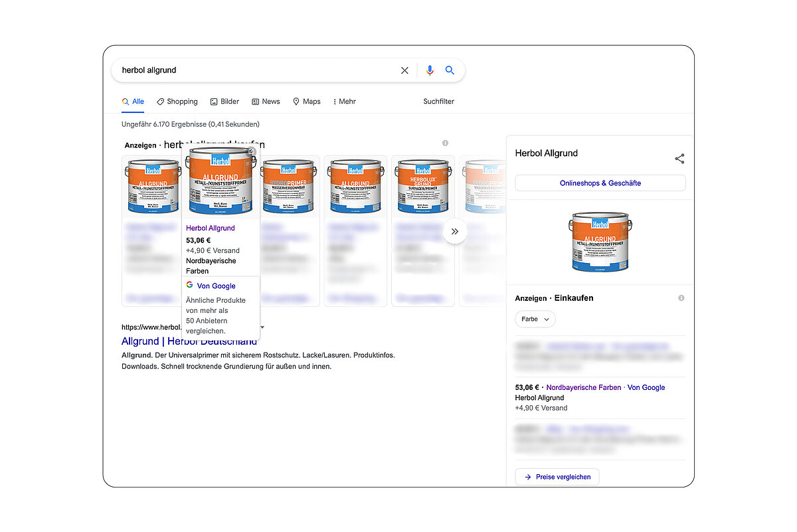This screenshot has width=797, height=532.
Task: Submit search with magnifier icon
Action: pyautogui.click(x=450, y=70)
